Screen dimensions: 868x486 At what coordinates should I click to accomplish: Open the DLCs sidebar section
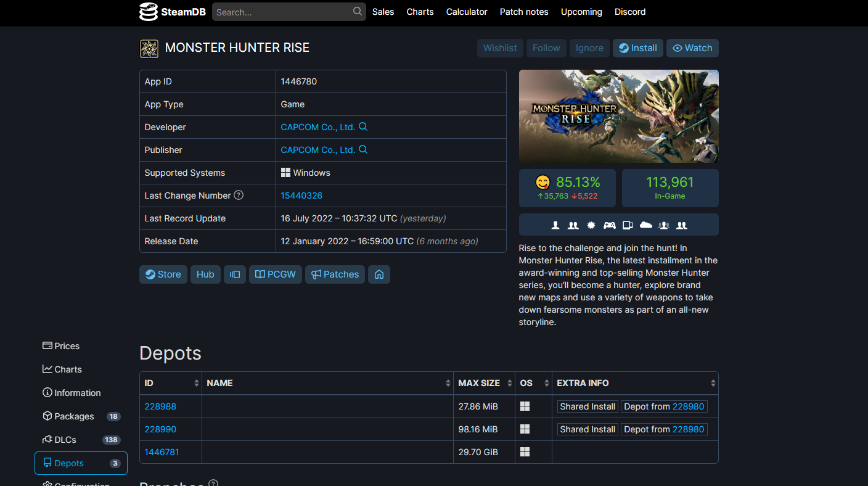click(x=81, y=440)
